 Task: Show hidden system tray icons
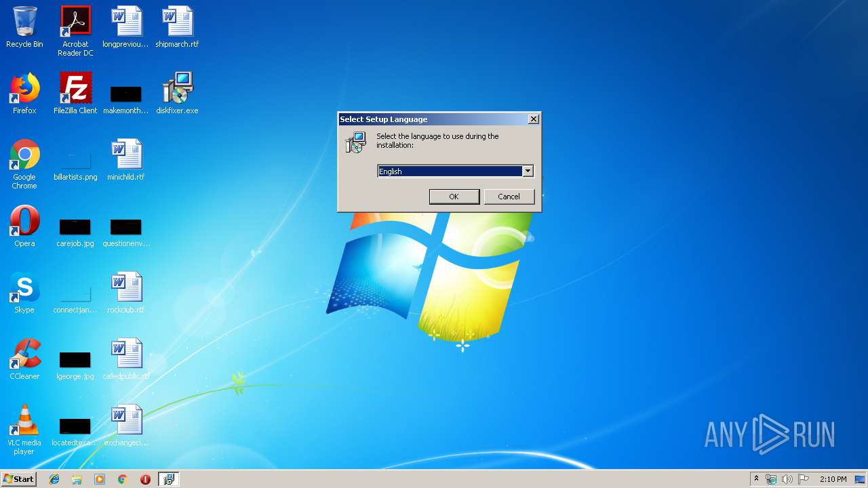coord(756,479)
